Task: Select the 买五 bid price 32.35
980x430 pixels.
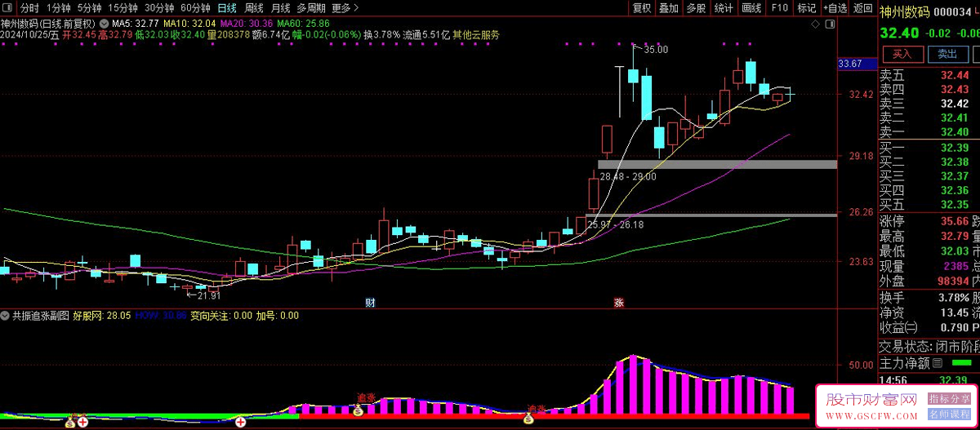Action: (x=955, y=204)
